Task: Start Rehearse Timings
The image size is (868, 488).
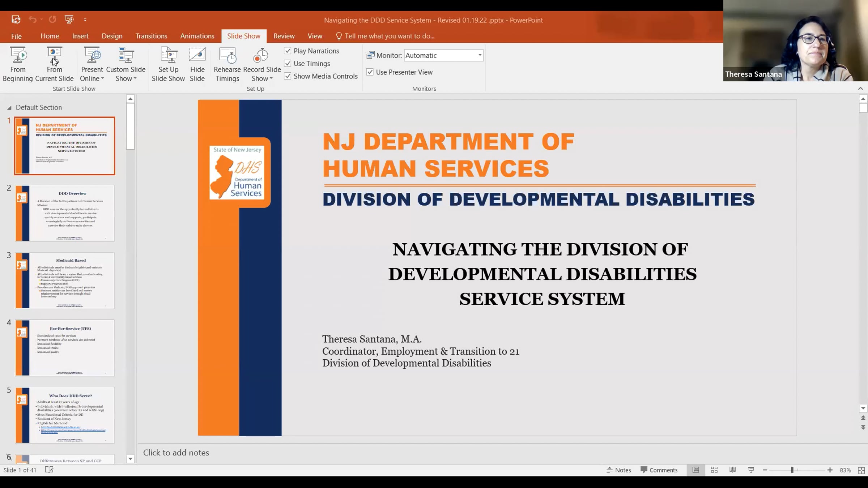Action: tap(227, 64)
